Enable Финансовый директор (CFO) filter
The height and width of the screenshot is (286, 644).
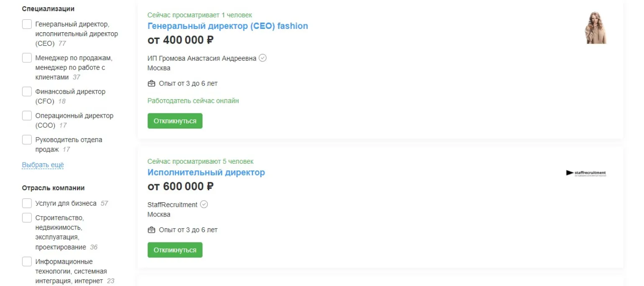click(x=27, y=92)
